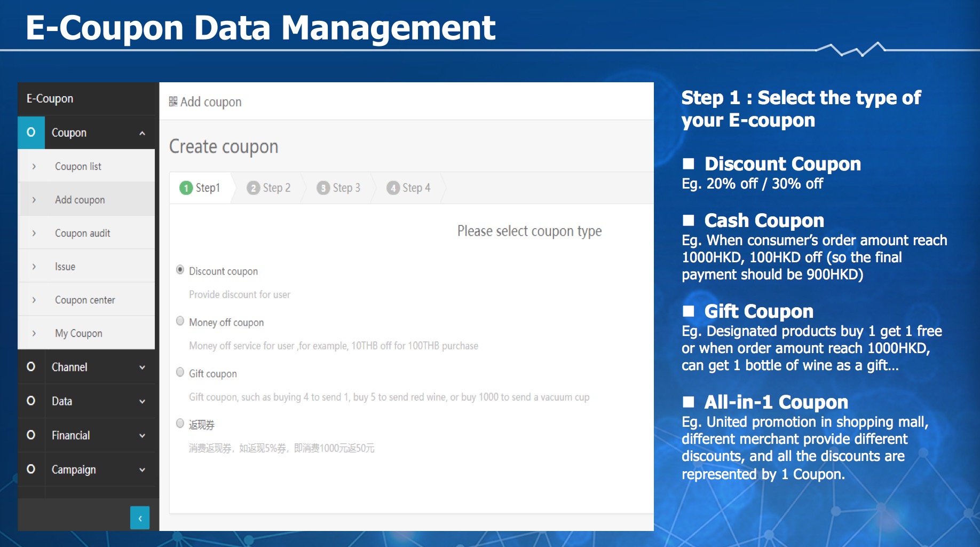The height and width of the screenshot is (547, 980).
Task: Click the Campaign section circle icon
Action: (31, 470)
